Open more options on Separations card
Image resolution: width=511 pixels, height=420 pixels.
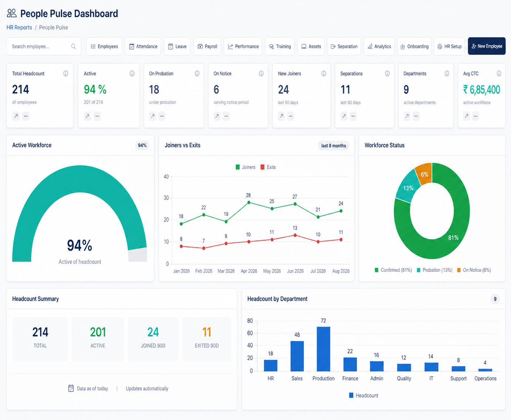(353, 116)
